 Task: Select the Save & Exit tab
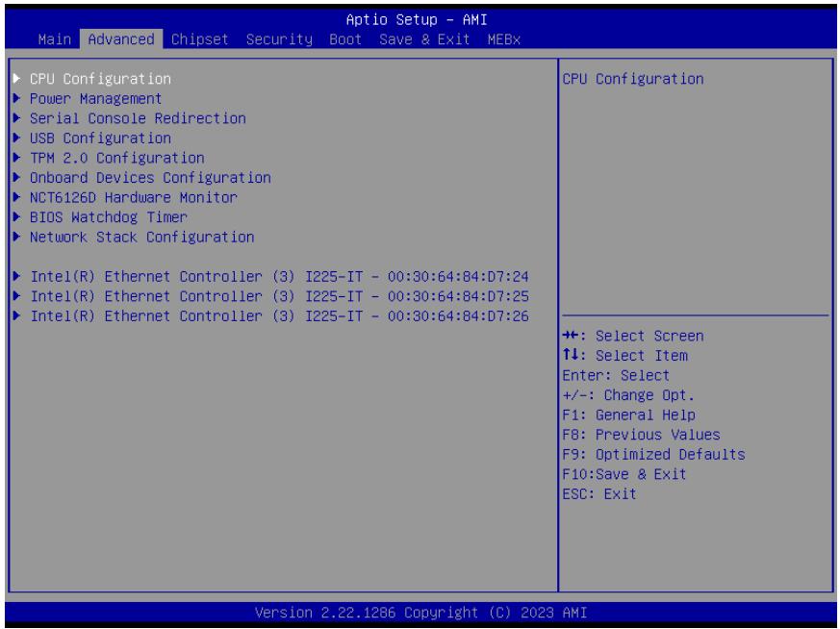tap(424, 39)
